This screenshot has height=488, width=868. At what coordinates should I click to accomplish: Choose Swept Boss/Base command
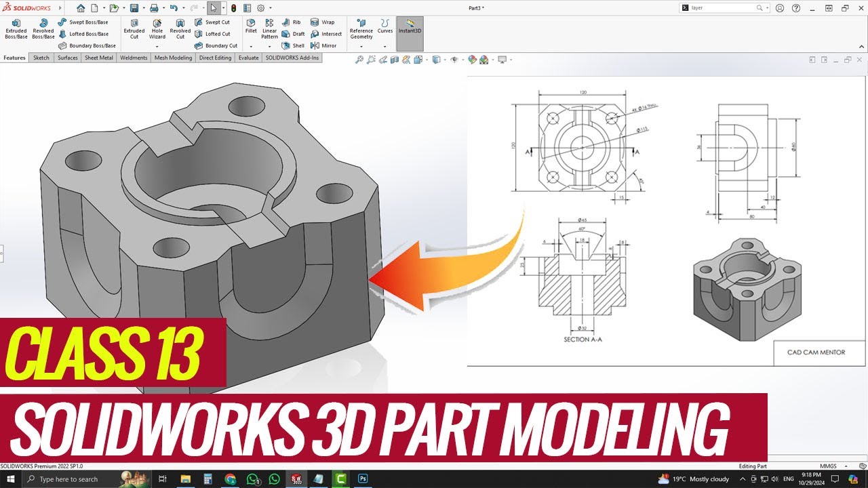click(83, 22)
